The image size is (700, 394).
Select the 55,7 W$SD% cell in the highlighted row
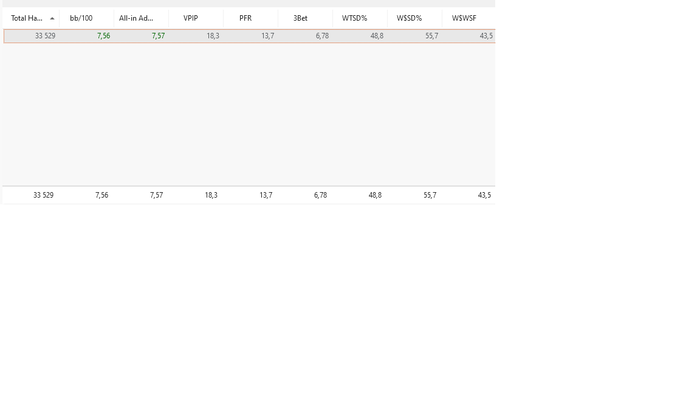coord(432,36)
